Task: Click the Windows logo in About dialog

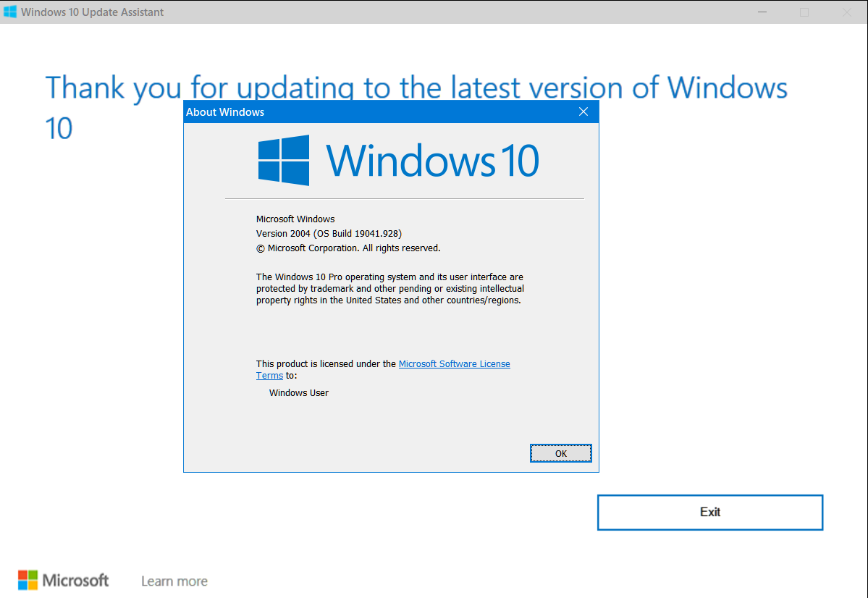Action: click(284, 160)
